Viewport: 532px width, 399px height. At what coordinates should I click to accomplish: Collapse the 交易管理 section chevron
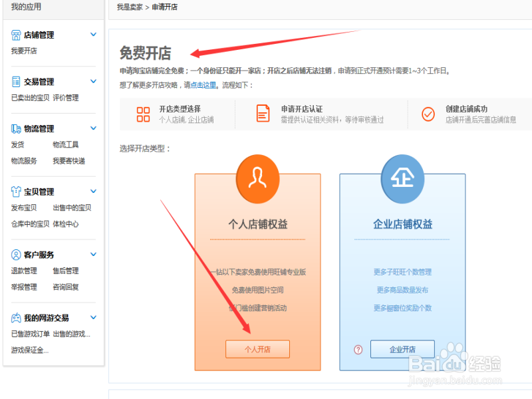(93, 81)
